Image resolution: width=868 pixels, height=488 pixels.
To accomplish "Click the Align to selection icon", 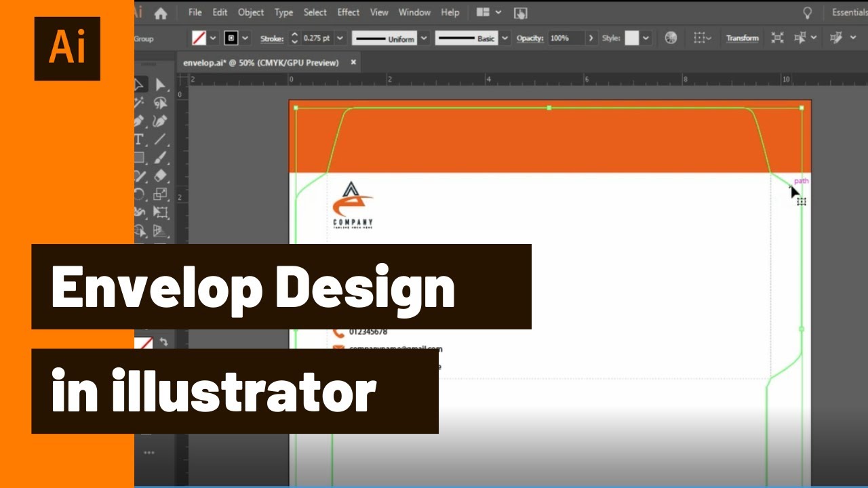I will tap(699, 38).
